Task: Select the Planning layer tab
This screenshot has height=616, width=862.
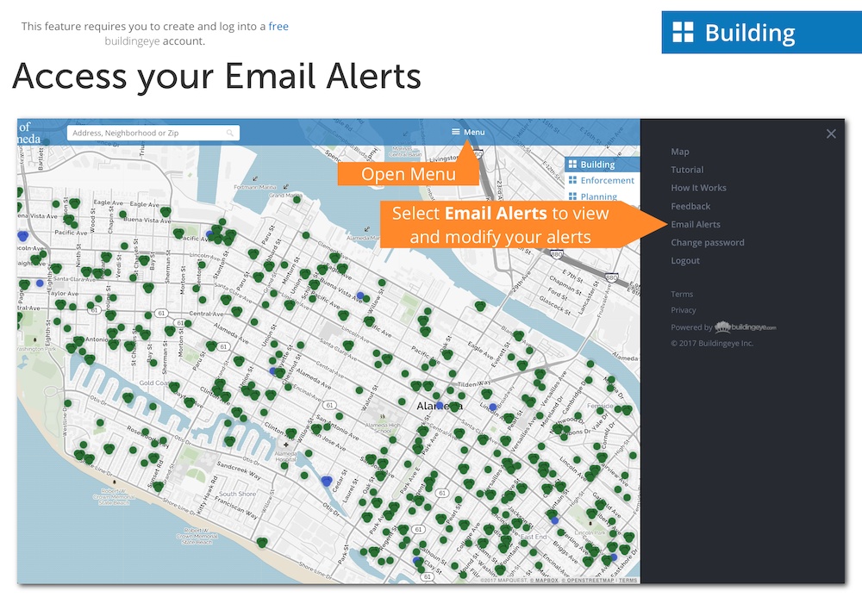Action: (x=602, y=196)
